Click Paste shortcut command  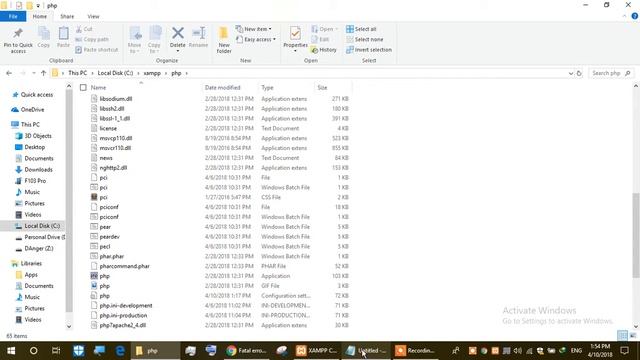[97, 50]
